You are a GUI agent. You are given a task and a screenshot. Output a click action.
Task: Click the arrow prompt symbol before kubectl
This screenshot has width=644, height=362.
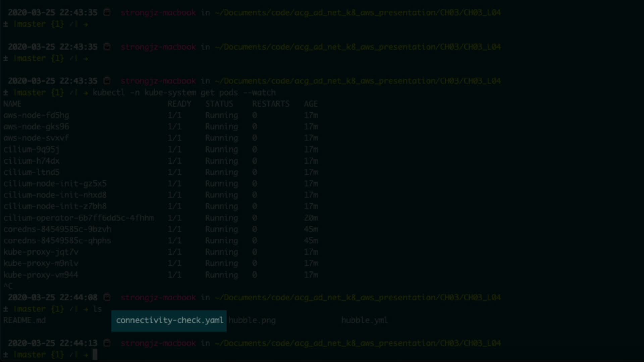pos(86,93)
